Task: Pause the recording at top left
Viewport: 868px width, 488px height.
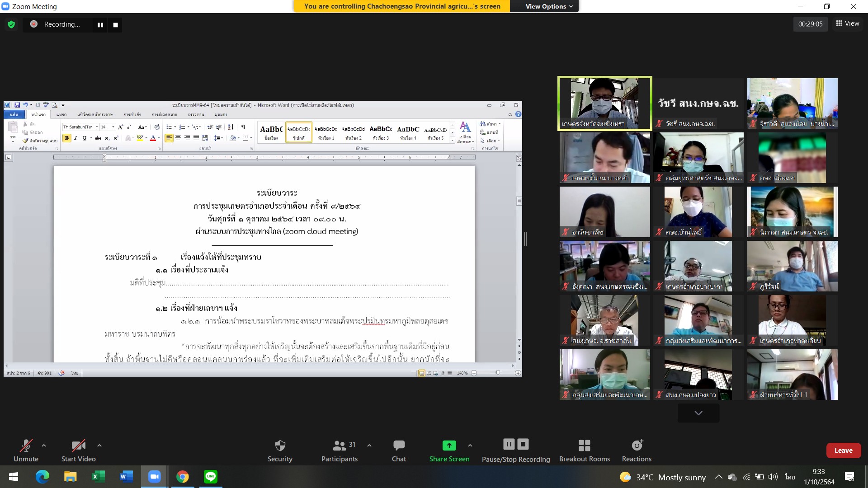Action: pyautogui.click(x=100, y=25)
